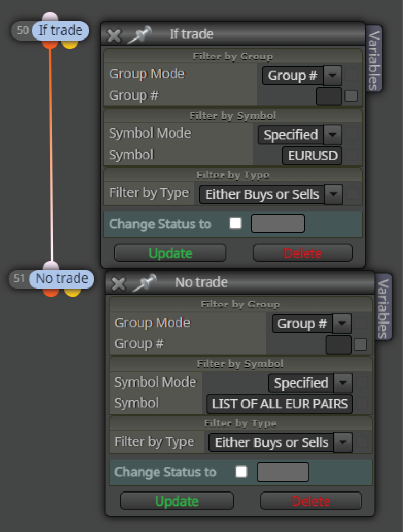Toggle checkbox next to LIST OF ALL EUR PAIRS

tap(362, 403)
